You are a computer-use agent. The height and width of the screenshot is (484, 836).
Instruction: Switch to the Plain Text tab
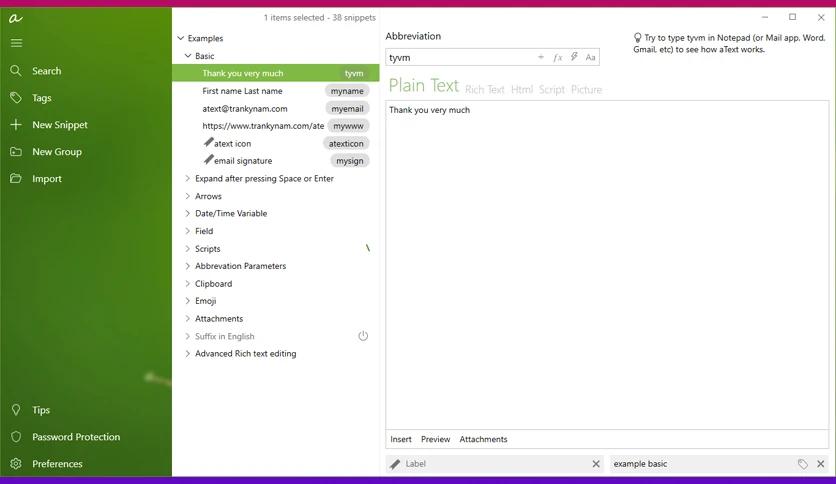click(423, 86)
